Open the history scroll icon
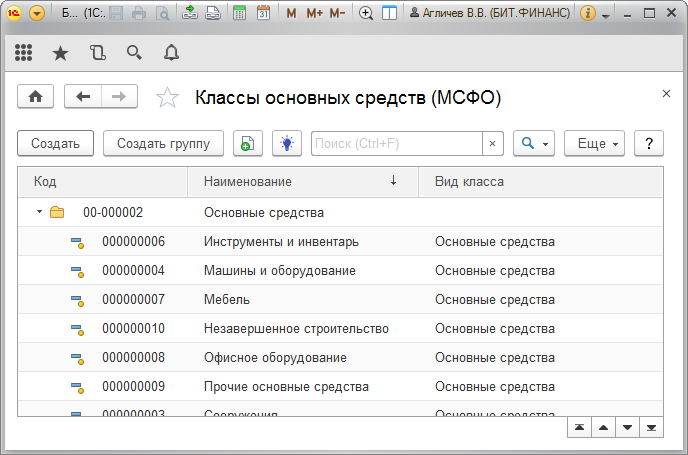 (x=97, y=53)
